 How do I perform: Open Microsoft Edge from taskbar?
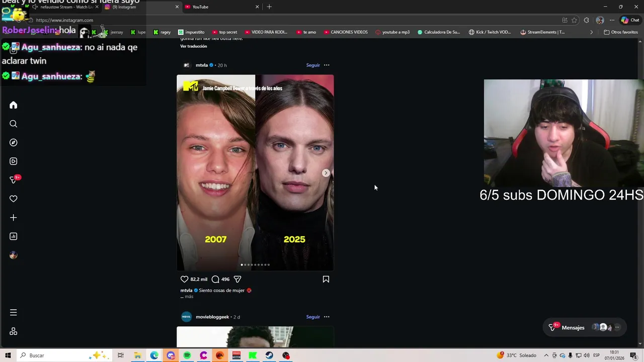click(154, 355)
